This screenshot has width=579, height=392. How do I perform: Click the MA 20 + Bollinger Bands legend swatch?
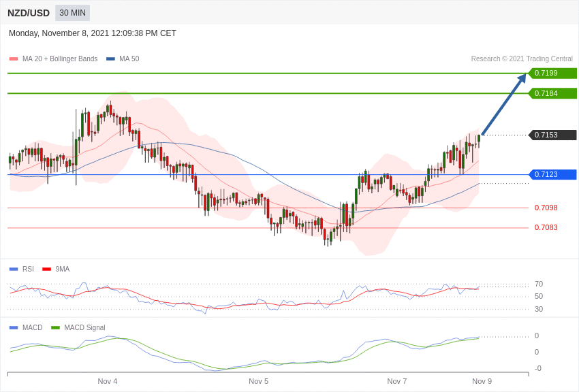(x=14, y=59)
